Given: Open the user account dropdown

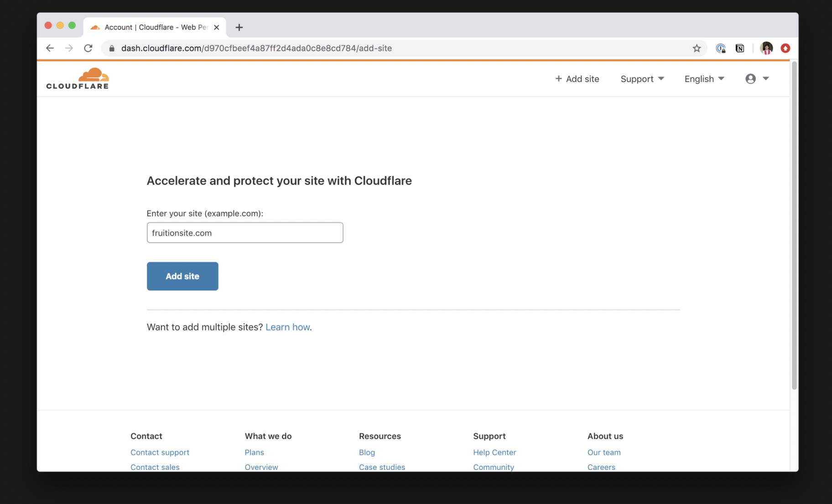Looking at the screenshot, I should coord(757,79).
